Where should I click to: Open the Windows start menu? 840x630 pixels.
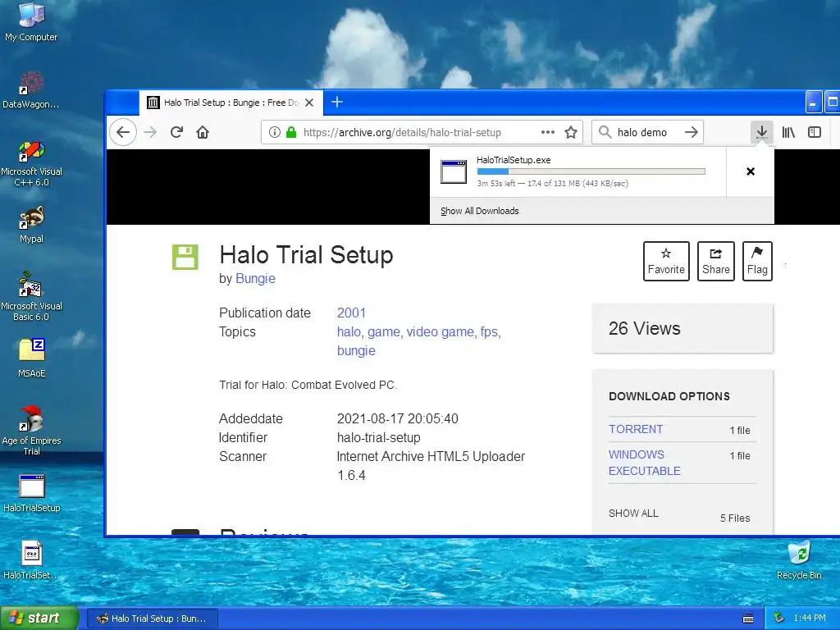tap(39, 619)
